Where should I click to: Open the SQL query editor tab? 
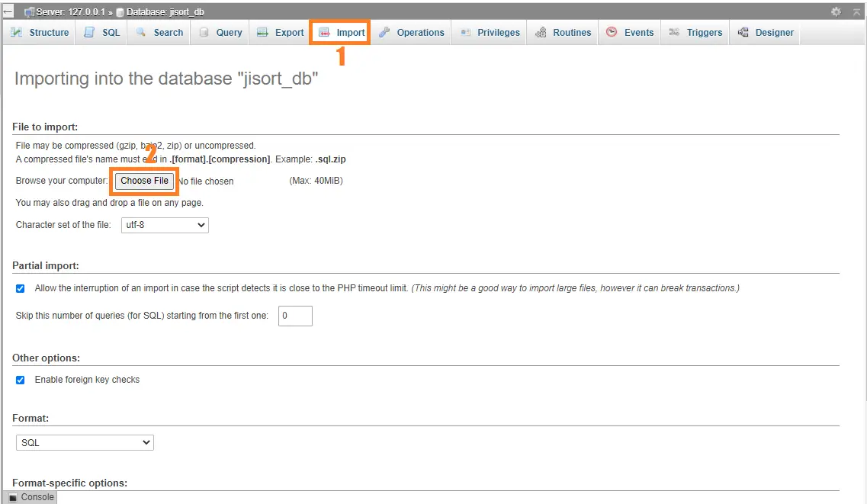(88, 32)
